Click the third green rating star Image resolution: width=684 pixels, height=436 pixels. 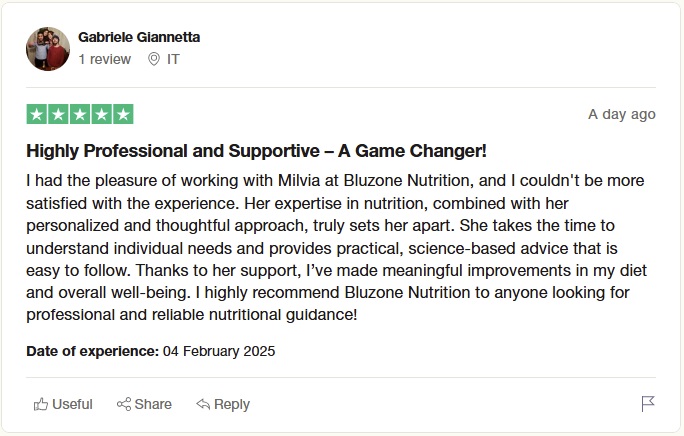point(80,114)
